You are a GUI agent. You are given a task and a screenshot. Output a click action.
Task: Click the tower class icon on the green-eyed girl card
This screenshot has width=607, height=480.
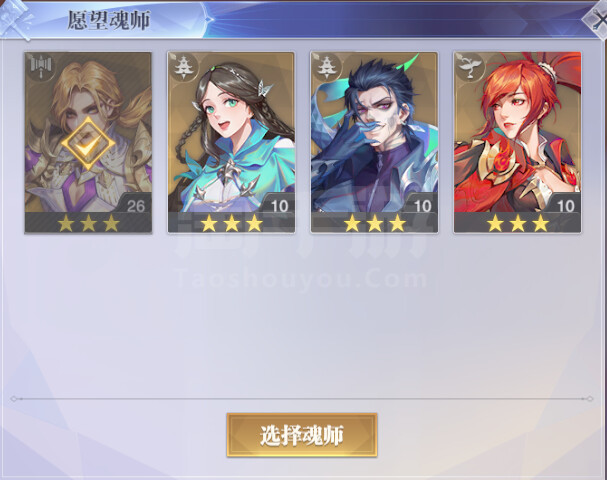point(183,67)
